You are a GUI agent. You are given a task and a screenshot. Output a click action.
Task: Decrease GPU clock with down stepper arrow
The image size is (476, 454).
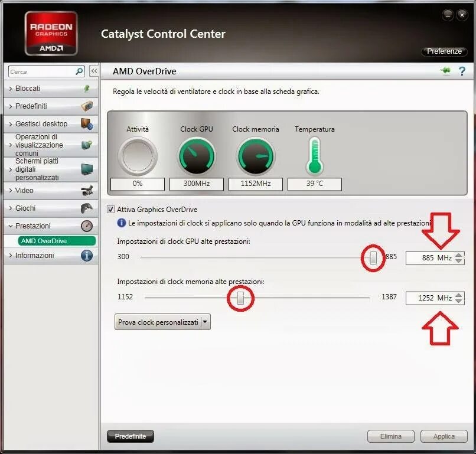point(459,261)
